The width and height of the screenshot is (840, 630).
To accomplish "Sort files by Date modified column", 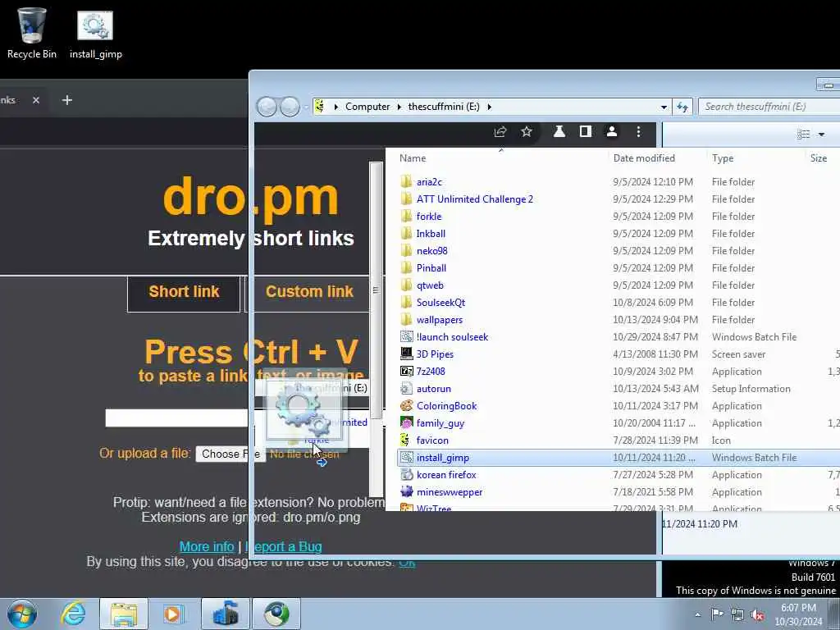I will (x=644, y=158).
